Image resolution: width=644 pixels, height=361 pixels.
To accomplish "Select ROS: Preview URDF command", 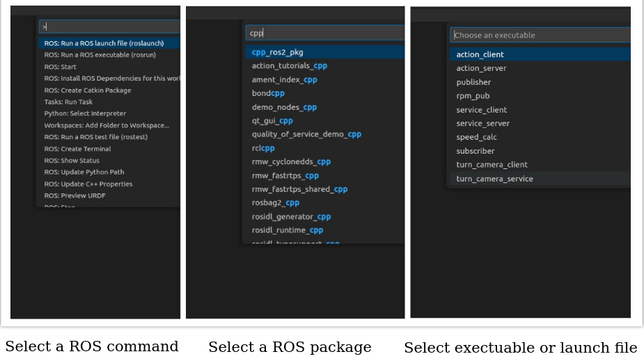I will [75, 195].
